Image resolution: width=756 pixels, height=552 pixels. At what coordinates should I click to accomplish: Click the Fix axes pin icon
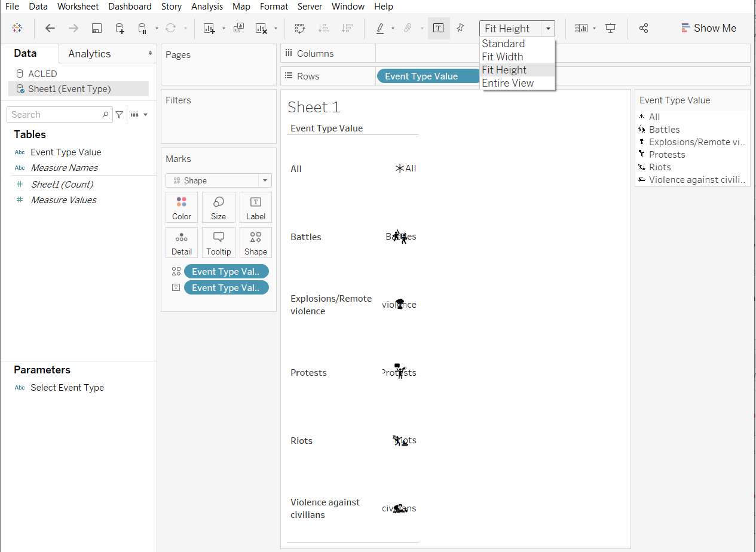(x=460, y=28)
